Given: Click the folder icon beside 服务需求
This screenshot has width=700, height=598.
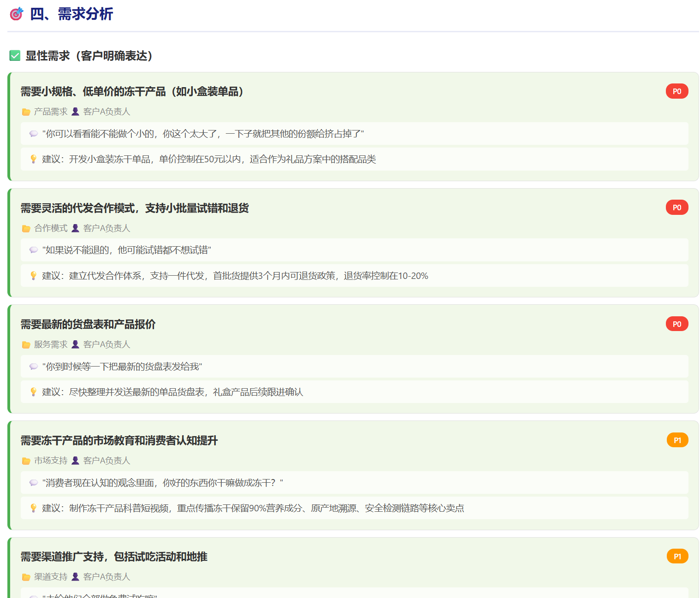Looking at the screenshot, I should (x=26, y=345).
